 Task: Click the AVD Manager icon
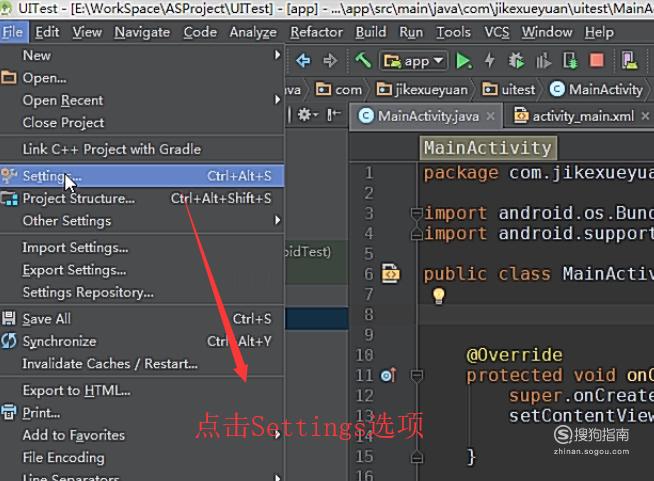click(629, 60)
